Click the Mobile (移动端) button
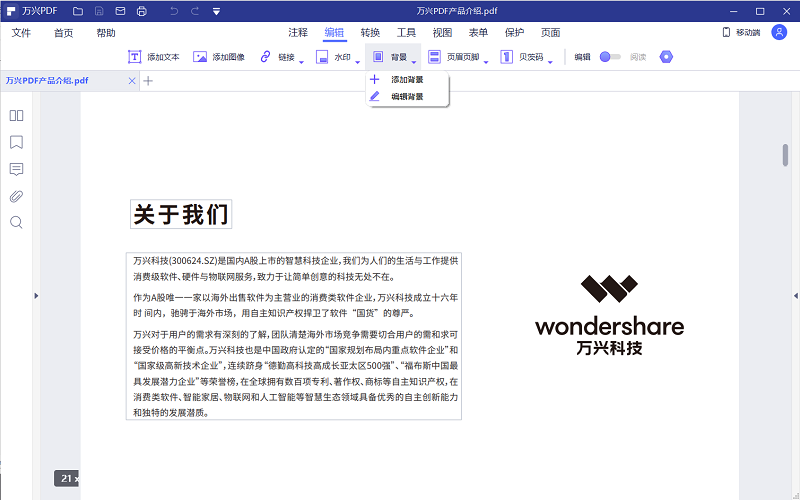The image size is (800, 500). tap(741, 33)
